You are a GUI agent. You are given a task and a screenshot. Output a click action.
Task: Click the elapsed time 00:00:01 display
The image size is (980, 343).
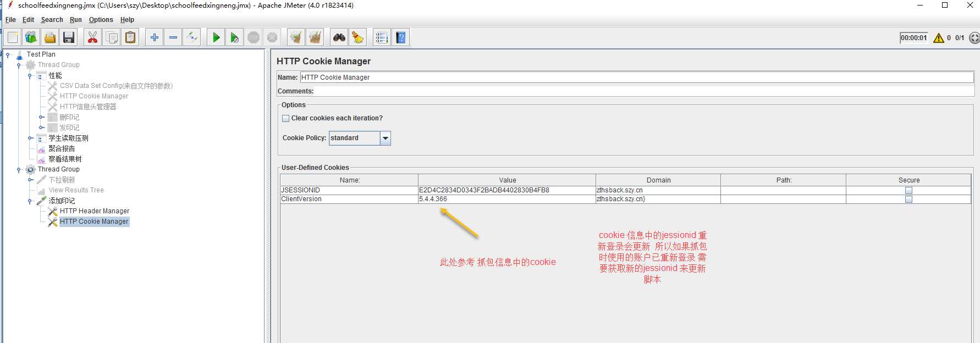(913, 38)
